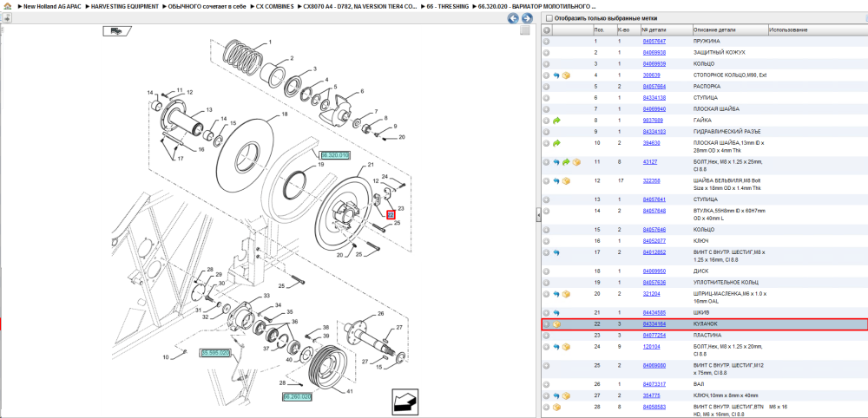
Task: Open 66.320.010 reference label on diagram
Action: pos(335,155)
